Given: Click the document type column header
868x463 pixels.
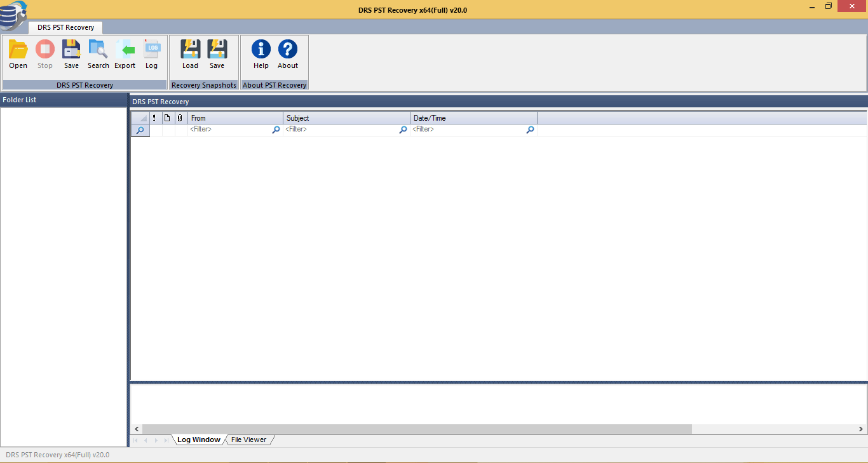Looking at the screenshot, I should pyautogui.click(x=168, y=118).
